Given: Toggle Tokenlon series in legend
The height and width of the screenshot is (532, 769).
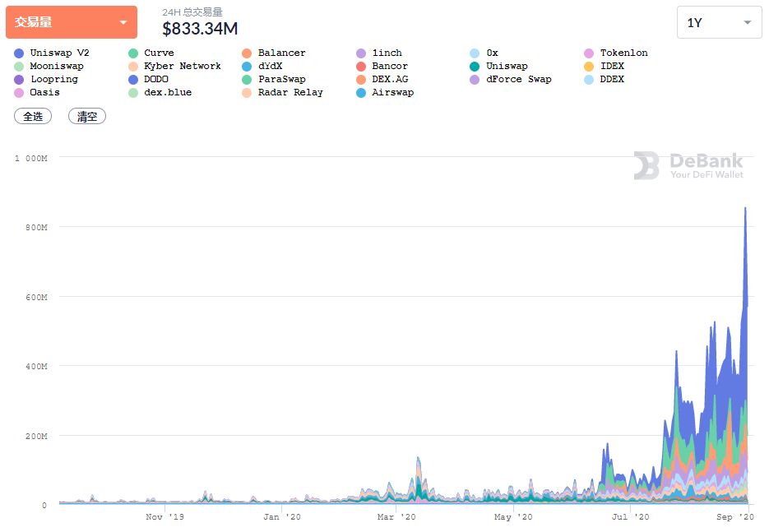Looking at the screenshot, I should click(x=616, y=53).
